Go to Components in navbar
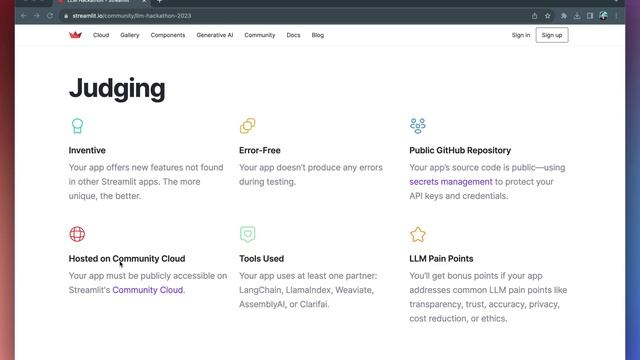 coord(168,35)
